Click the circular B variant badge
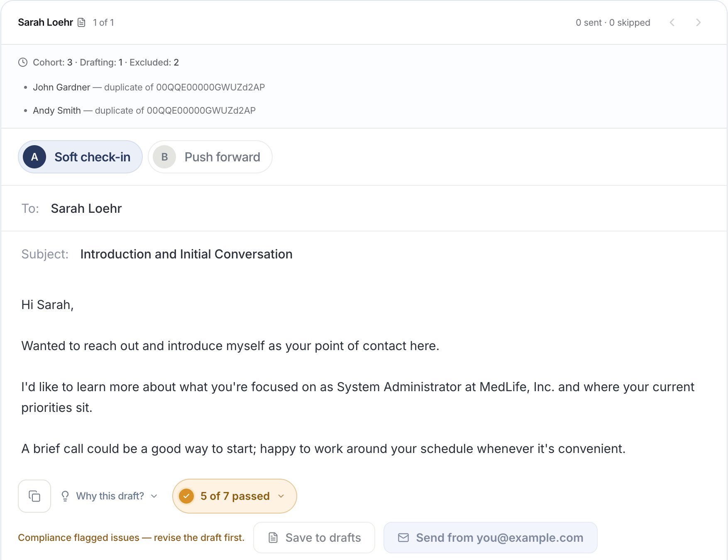 pyautogui.click(x=164, y=157)
